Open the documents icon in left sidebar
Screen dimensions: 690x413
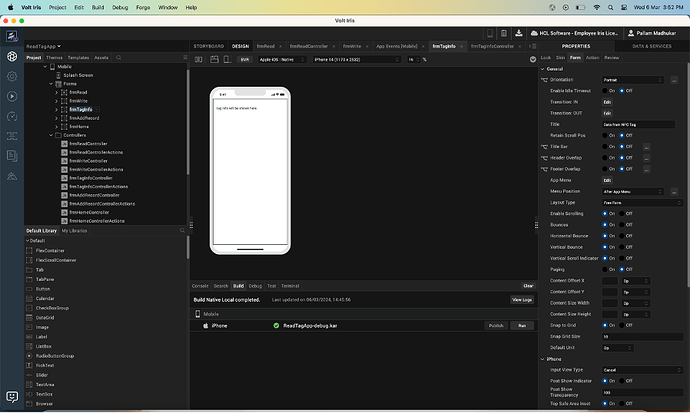point(12,156)
